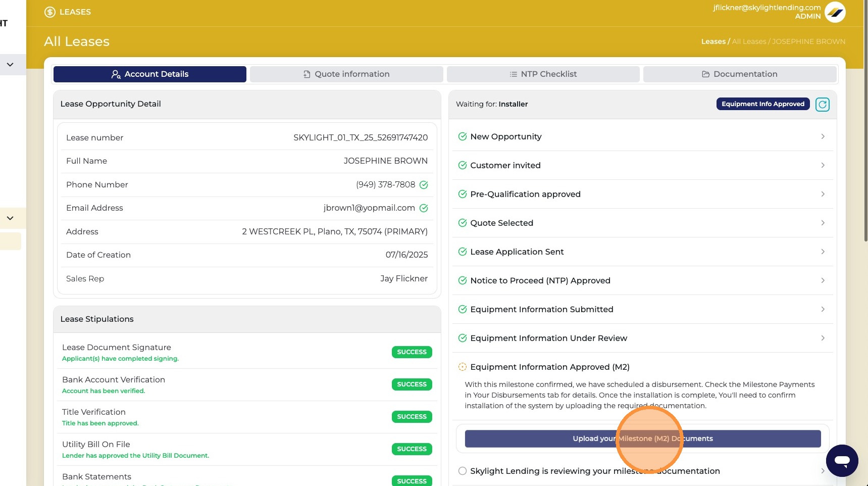Click Upload your Milestone (M2) Documents button
The width and height of the screenshot is (868, 486).
643,439
